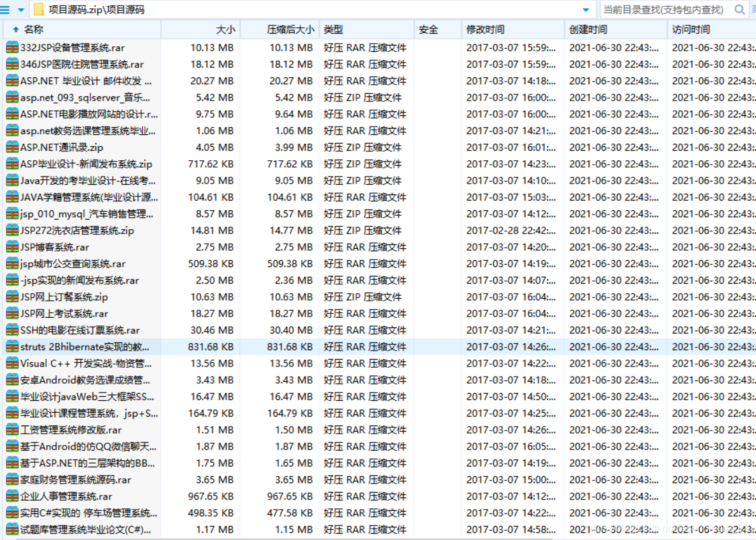Screen dimensions: 756x540
Task: Click size value 717.62 KB in 大小 column
Action: point(211,164)
